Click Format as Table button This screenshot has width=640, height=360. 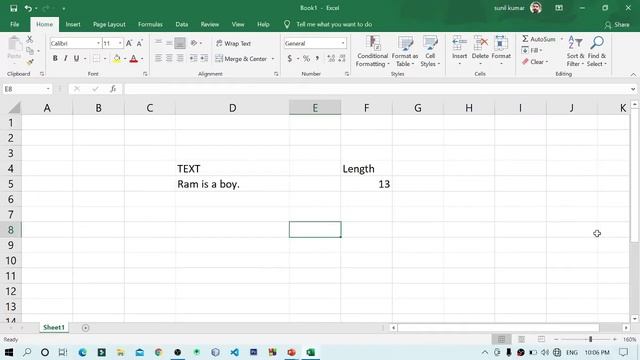[x=404, y=51]
